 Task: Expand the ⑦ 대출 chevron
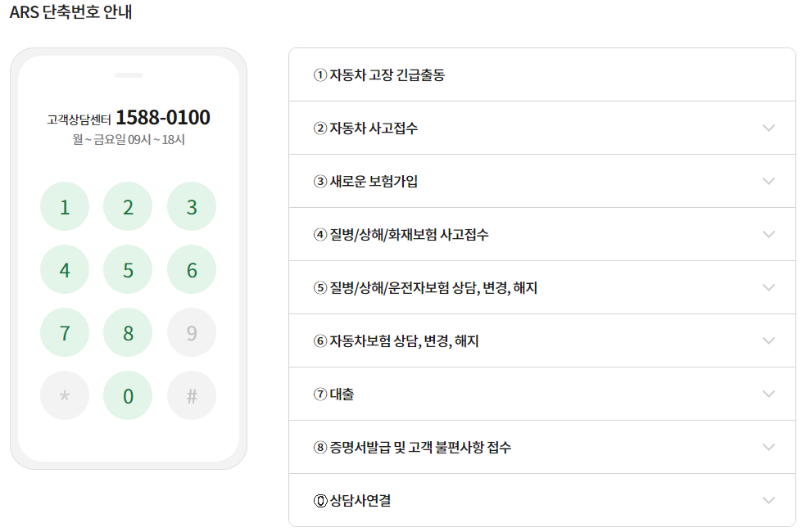tap(767, 393)
